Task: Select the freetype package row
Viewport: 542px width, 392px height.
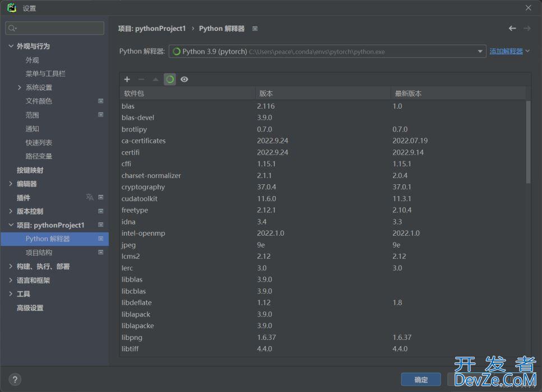Action: point(322,210)
